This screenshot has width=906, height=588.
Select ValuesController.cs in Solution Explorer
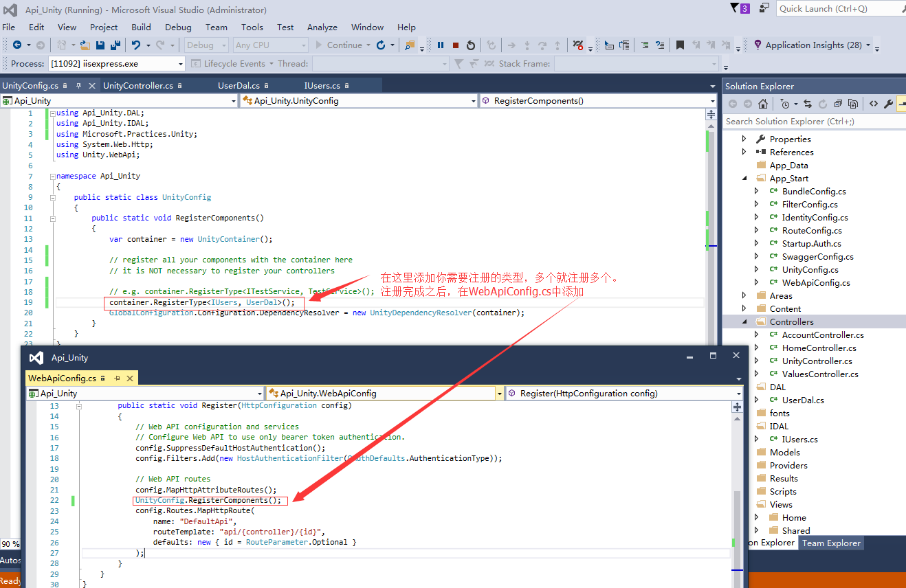(x=819, y=374)
